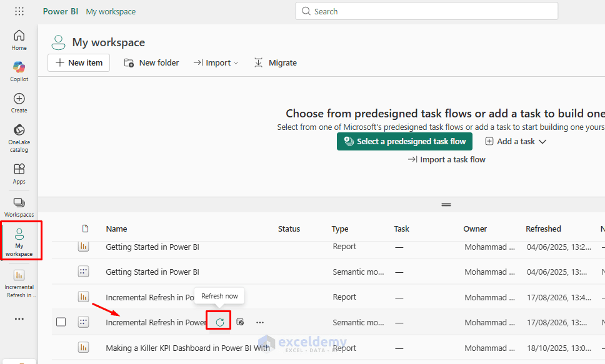Screen dimensions: 605x364
Task: Open the Incremental Refresh item in sidebar
Action: [x=19, y=284]
